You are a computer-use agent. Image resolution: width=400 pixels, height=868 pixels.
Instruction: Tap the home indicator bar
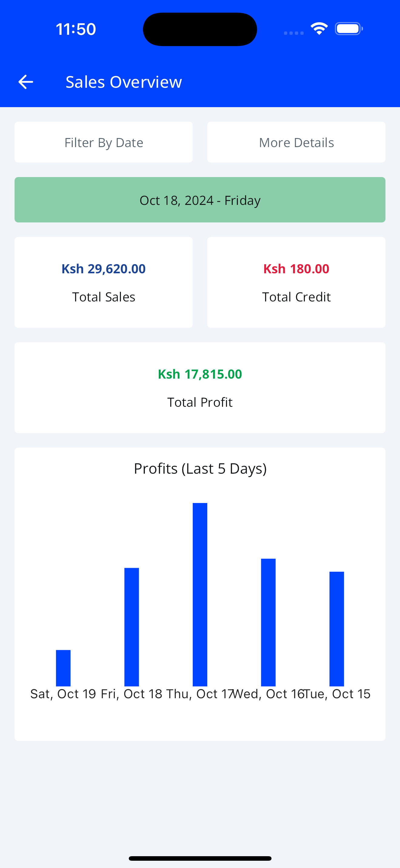tap(200, 858)
